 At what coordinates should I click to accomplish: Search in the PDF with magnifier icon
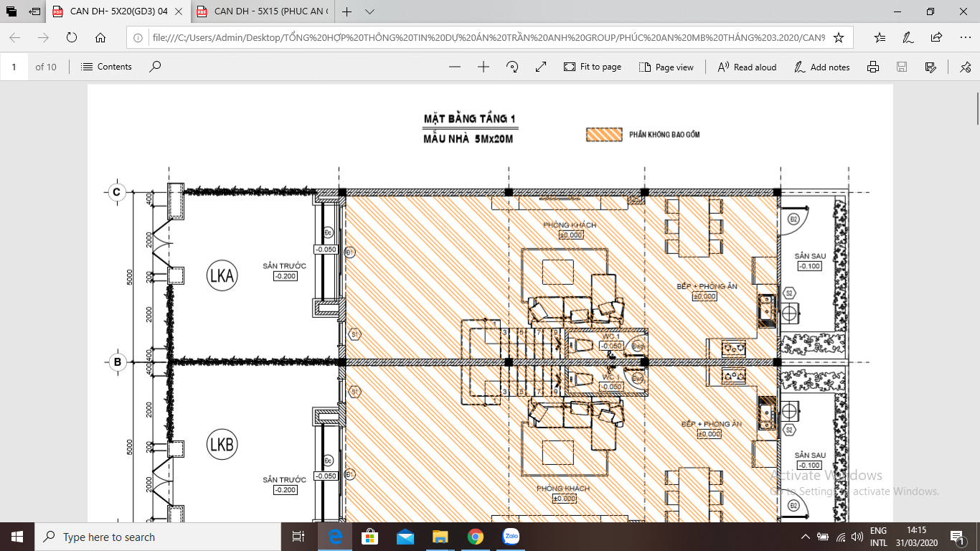coord(155,67)
